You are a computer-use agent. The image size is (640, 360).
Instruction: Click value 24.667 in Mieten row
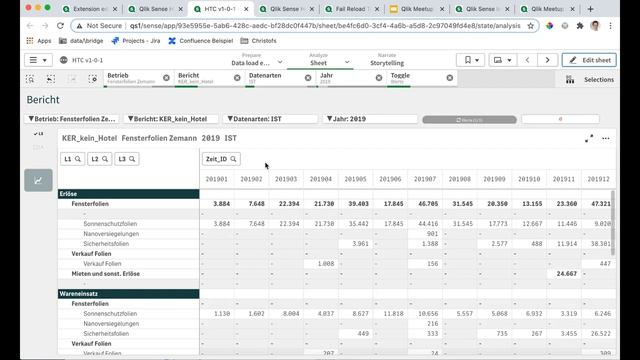(x=567, y=273)
